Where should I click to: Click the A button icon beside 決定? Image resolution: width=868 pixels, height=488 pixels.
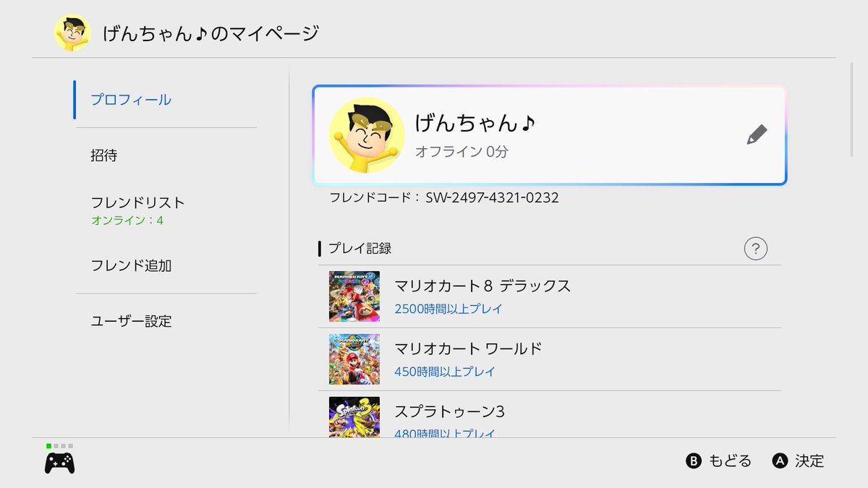coord(779,461)
